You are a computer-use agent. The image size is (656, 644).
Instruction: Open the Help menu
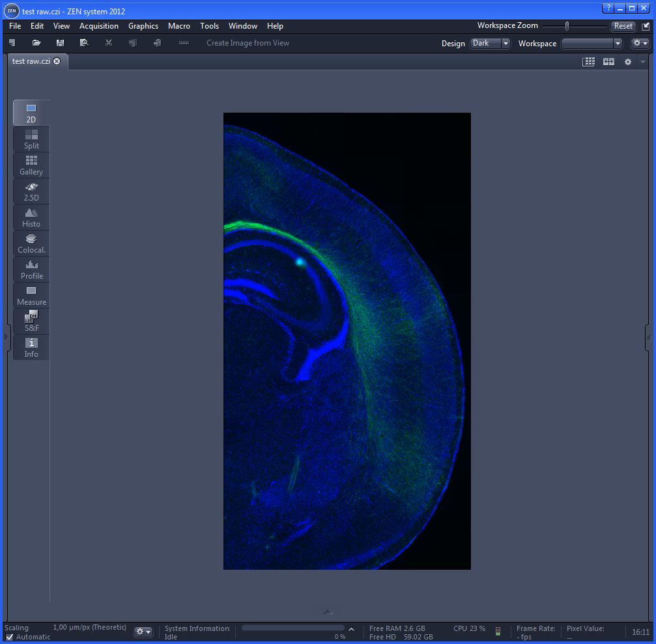click(x=275, y=26)
